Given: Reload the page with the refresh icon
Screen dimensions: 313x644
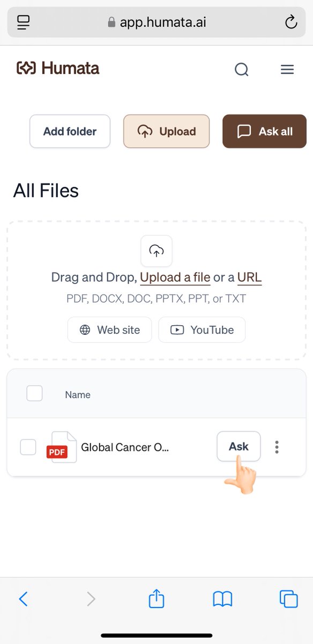Looking at the screenshot, I should point(290,22).
